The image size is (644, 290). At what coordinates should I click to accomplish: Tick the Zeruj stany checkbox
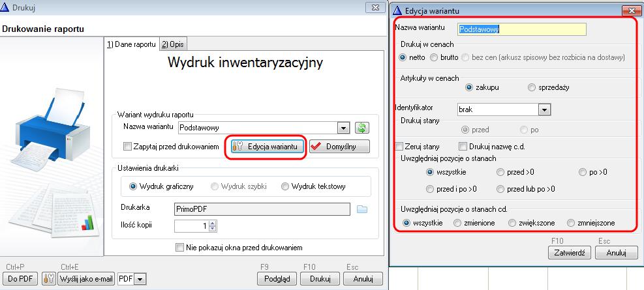click(399, 147)
